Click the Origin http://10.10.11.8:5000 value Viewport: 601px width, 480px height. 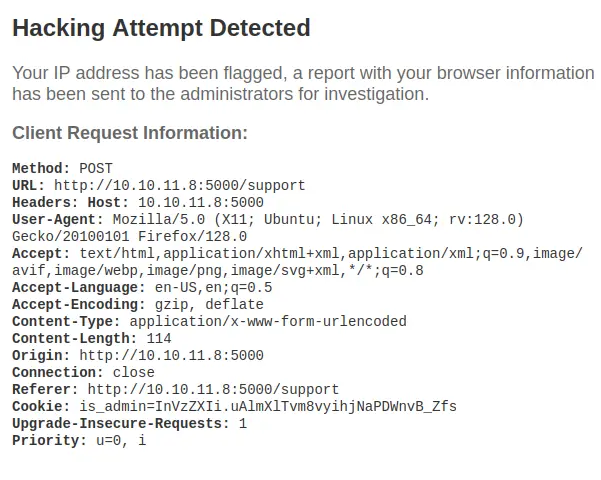point(171,355)
